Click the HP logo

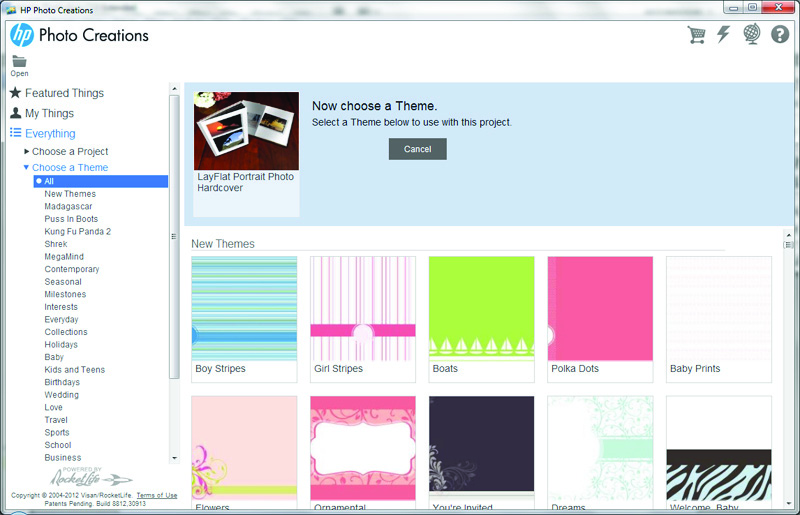tap(21, 35)
